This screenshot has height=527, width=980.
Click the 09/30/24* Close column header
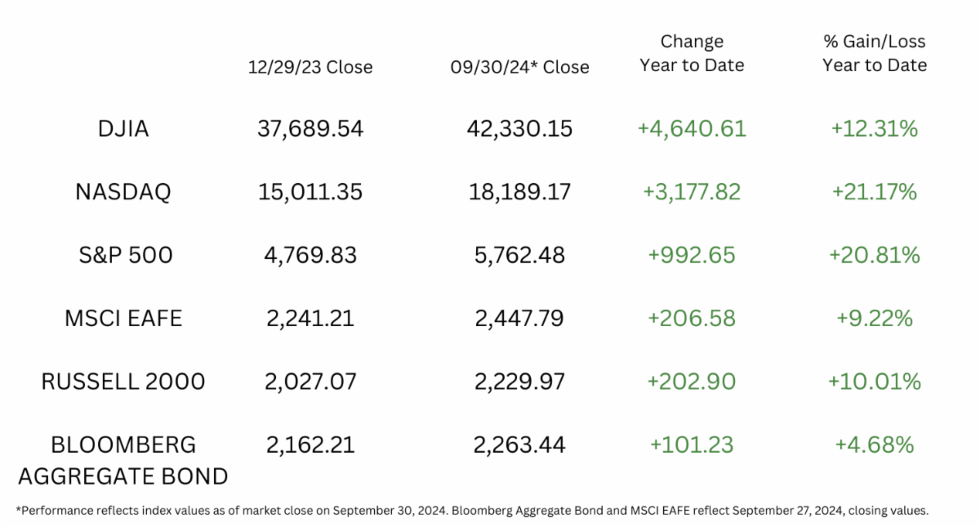(519, 67)
